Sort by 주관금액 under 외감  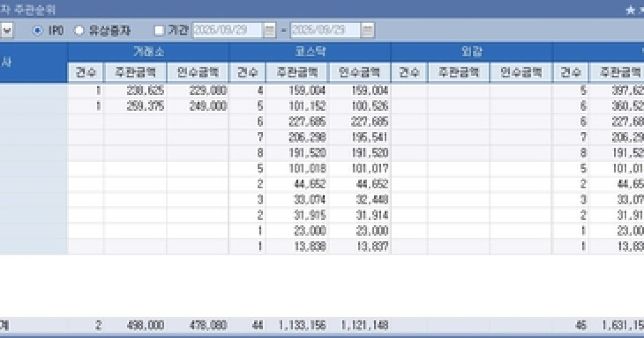pyautogui.click(x=458, y=72)
